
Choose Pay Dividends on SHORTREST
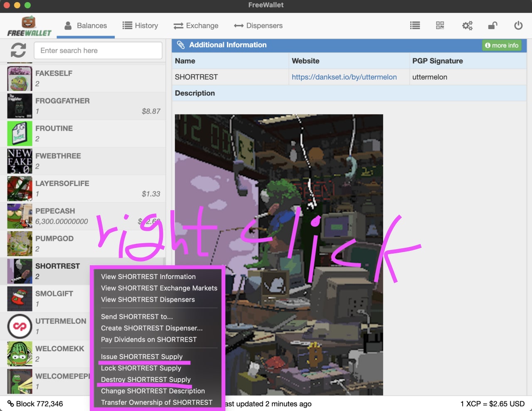149,339
